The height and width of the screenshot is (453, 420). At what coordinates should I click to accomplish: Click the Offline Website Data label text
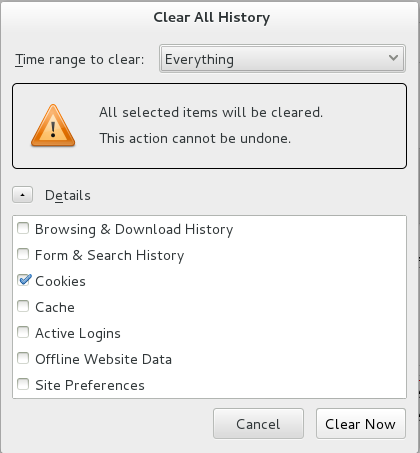coord(103,359)
